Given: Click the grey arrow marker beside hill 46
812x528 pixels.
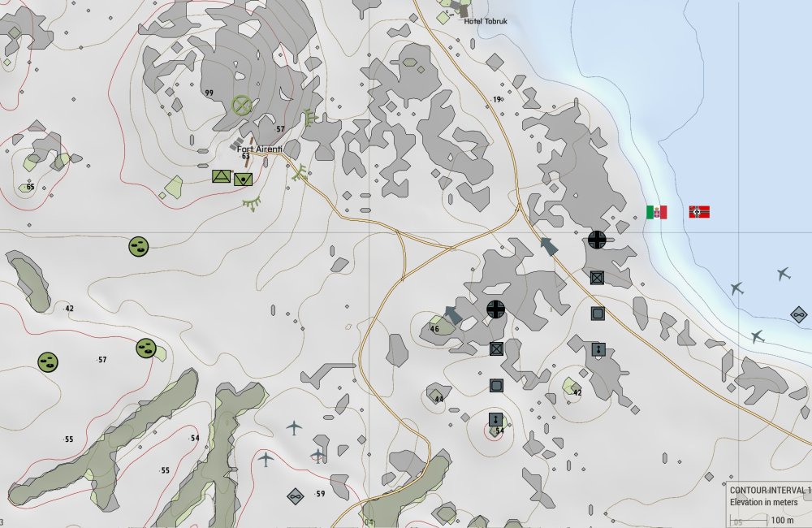Looking at the screenshot, I should point(453,314).
